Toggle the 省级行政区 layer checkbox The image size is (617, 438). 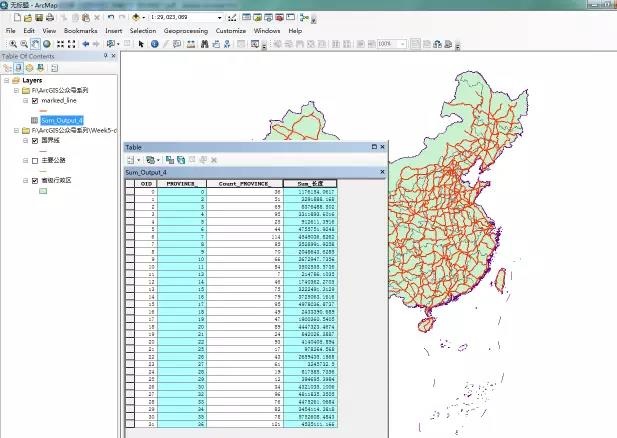(x=35, y=181)
